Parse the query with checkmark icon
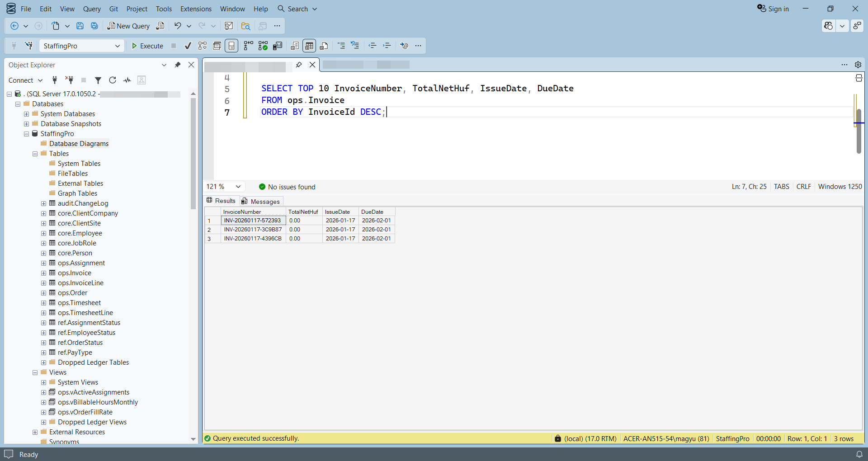 [x=188, y=46]
